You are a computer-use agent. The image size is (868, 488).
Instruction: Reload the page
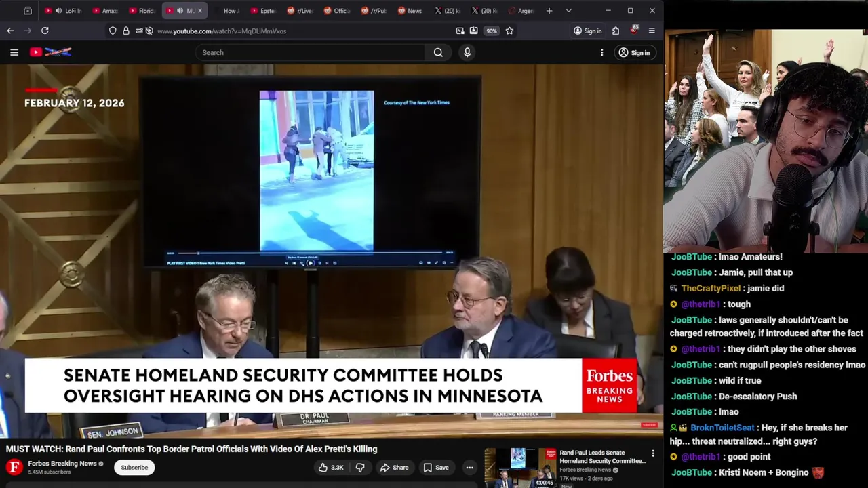tap(45, 30)
